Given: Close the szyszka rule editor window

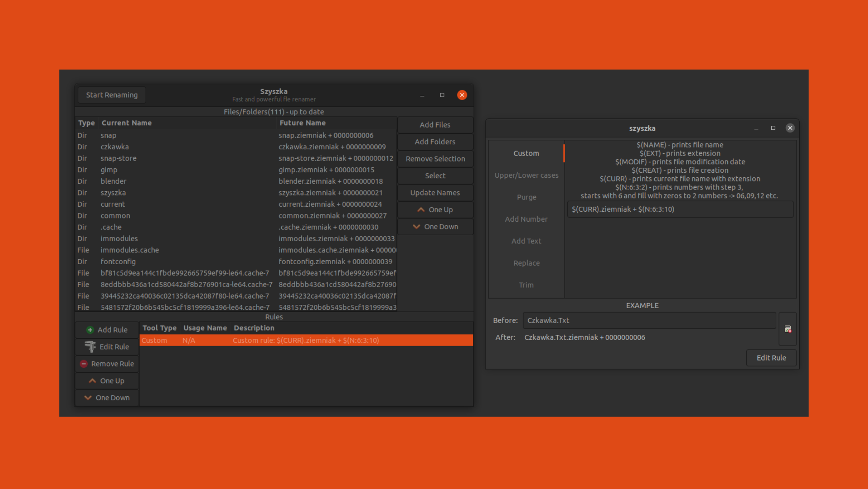Looking at the screenshot, I should [790, 128].
